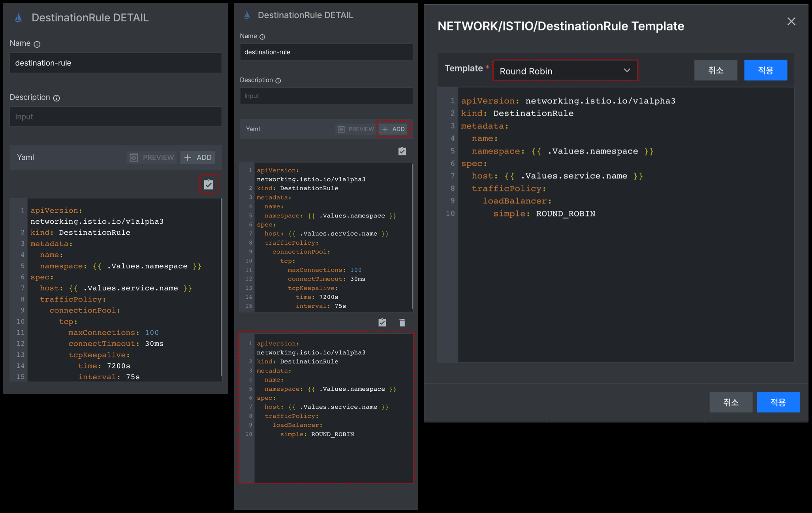Click the trash icon above second YAML block
The height and width of the screenshot is (513, 812).
402,323
